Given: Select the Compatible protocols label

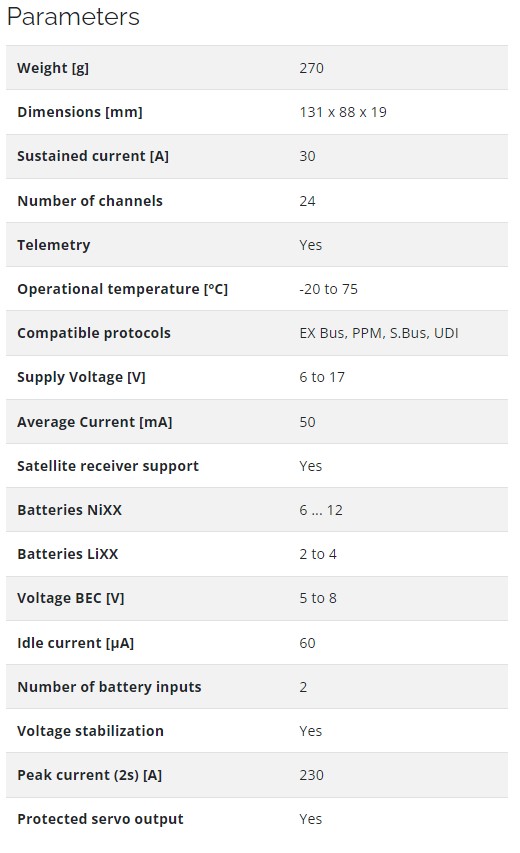Looking at the screenshot, I should pyautogui.click(x=94, y=333).
